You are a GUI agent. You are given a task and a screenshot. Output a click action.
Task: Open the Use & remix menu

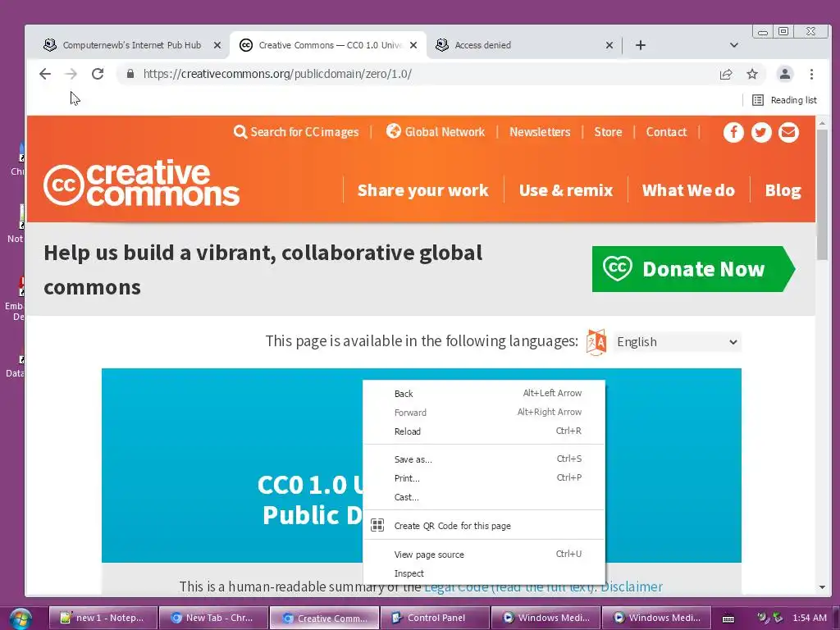(566, 190)
